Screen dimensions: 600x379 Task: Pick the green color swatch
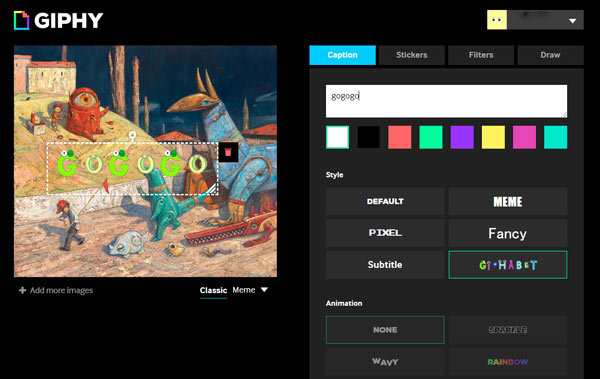pos(431,137)
